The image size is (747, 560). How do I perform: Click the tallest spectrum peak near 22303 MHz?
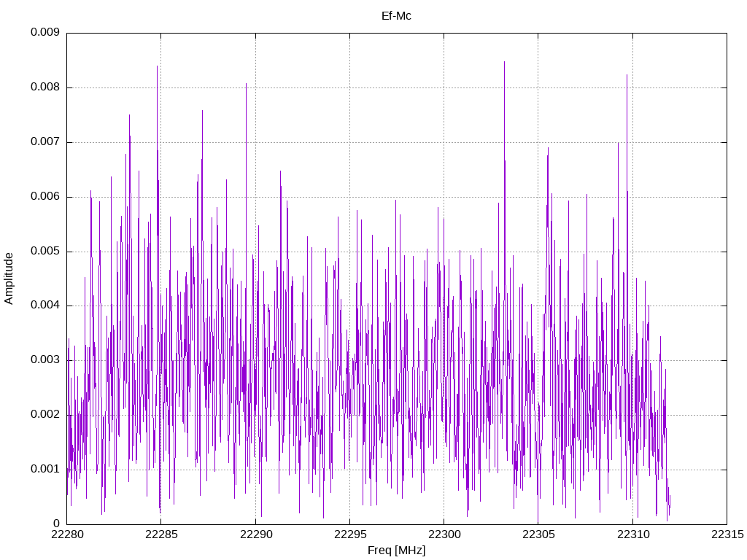(x=505, y=62)
